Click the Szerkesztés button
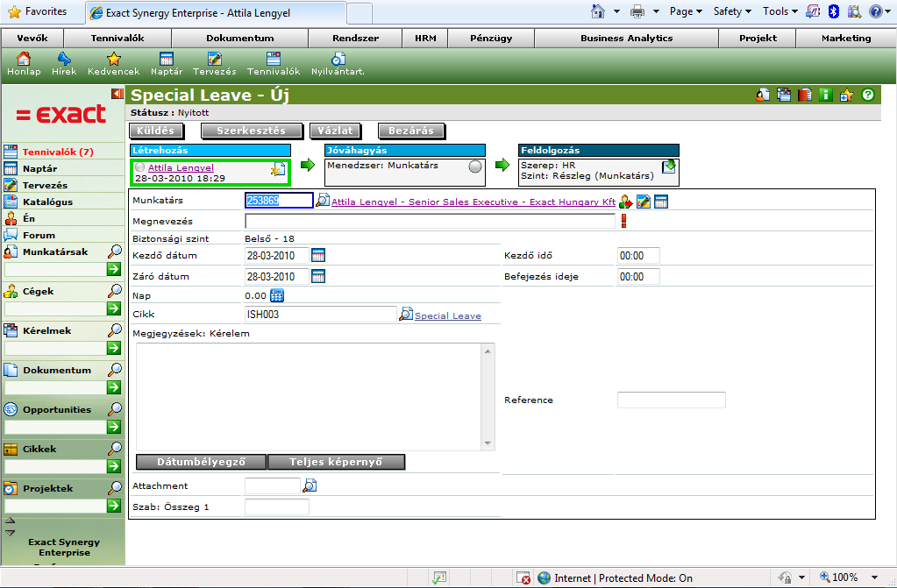This screenshot has height=588, width=897. 251,131
